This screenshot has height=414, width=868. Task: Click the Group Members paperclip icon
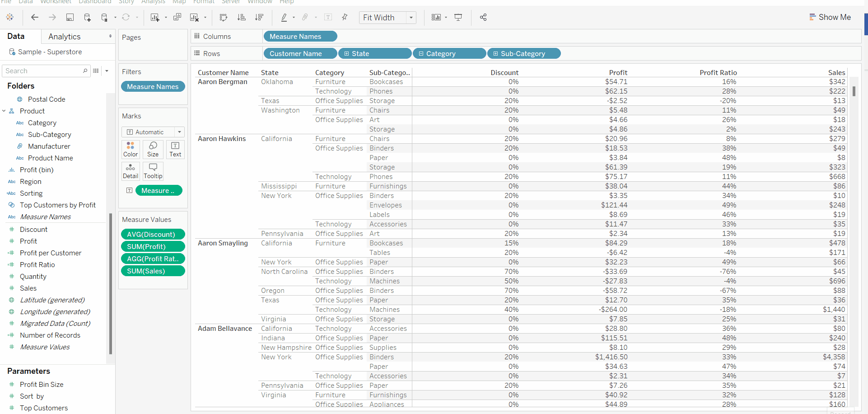tap(305, 17)
